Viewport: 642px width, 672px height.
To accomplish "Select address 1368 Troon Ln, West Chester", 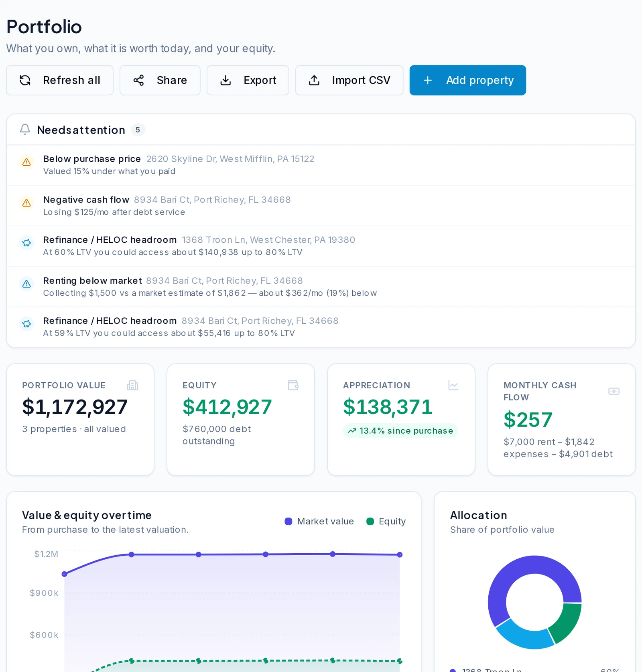I will tap(268, 240).
